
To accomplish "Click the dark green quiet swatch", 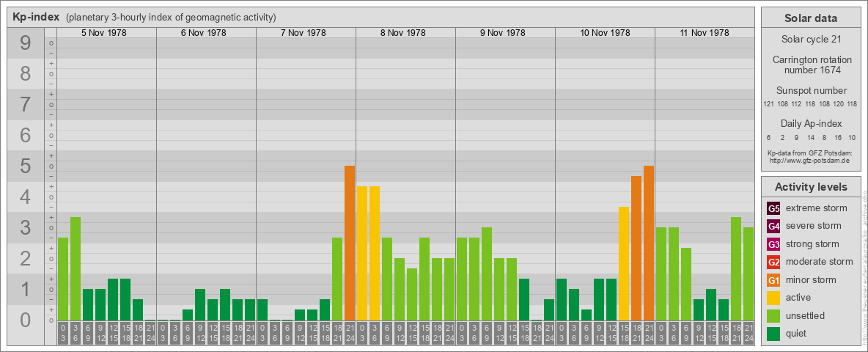I will click(773, 334).
